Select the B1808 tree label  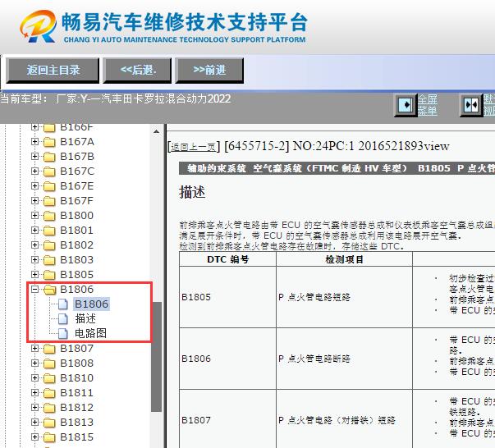(76, 363)
